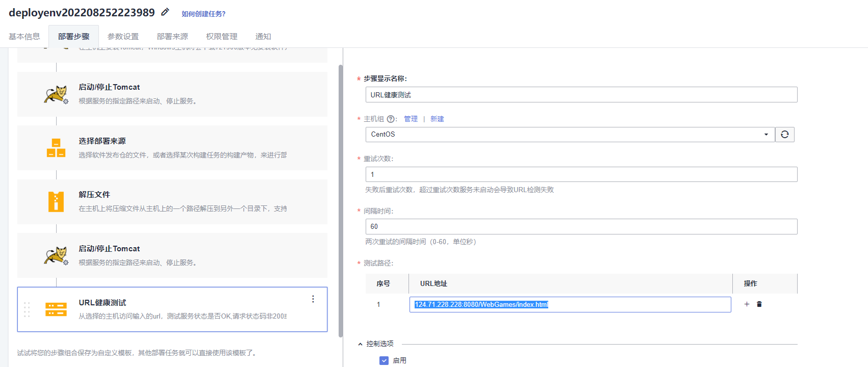Click the pencil icon to rename the task
The width and height of the screenshot is (868, 367).
[165, 12]
